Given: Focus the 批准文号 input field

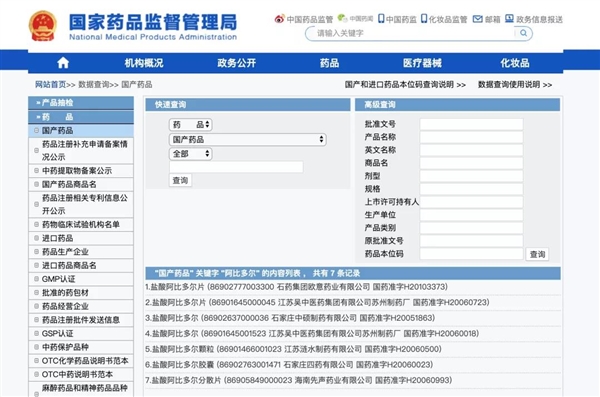Looking at the screenshot, I should coord(471,124).
